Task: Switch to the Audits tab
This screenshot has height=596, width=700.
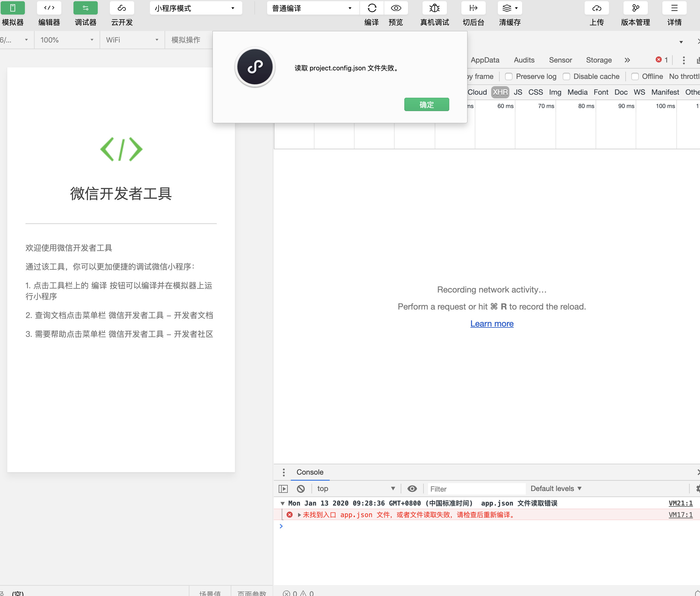Action: click(x=524, y=60)
